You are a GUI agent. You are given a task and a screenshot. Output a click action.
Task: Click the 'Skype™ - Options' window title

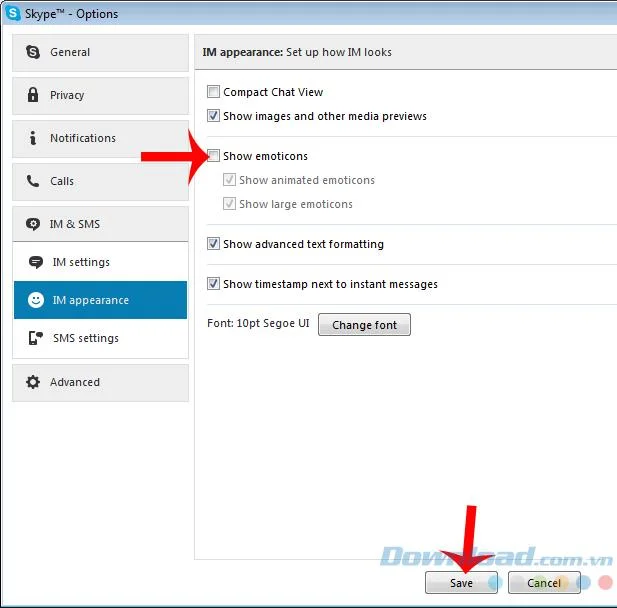71,14
